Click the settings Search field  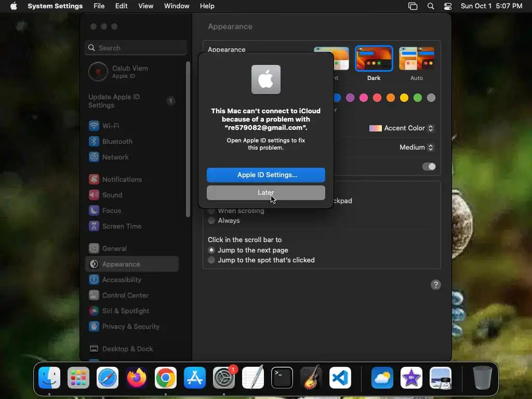(136, 48)
